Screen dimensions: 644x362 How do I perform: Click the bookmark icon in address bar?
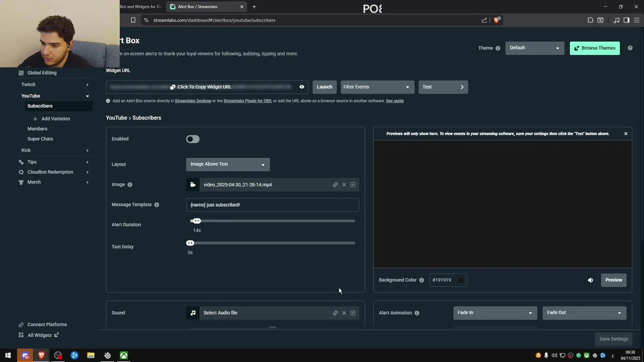pos(133,20)
